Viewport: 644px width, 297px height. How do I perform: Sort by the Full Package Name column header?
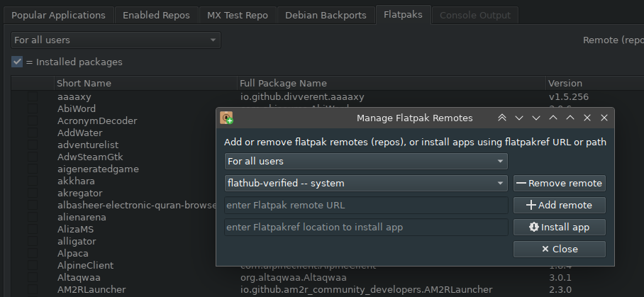(391, 83)
